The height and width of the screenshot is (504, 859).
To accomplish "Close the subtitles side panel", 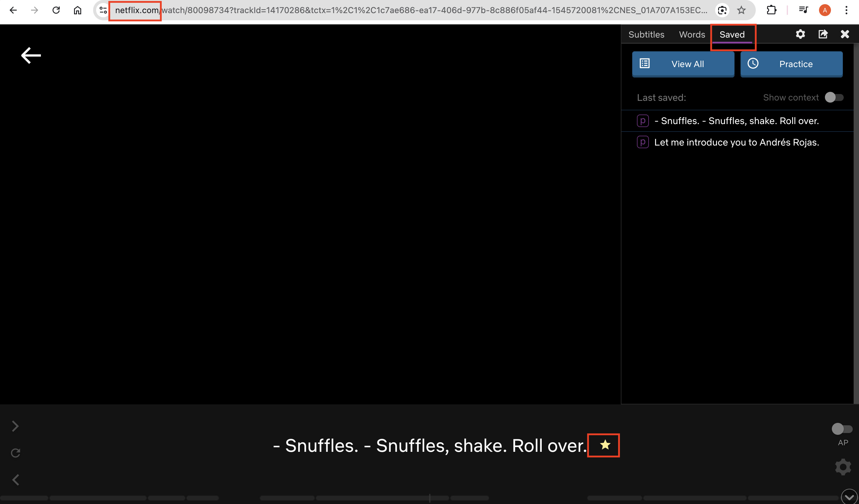I will (845, 34).
